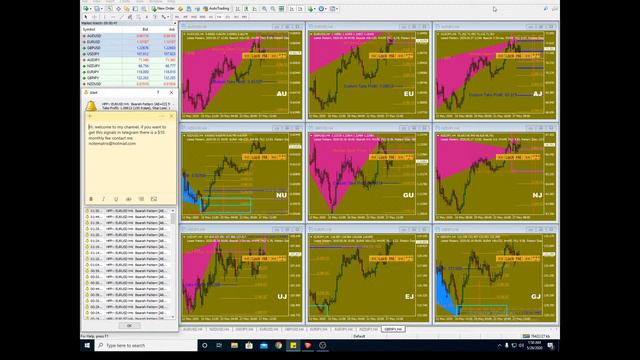Click OK in the Alert dialog
This screenshot has width=640, height=360.
[x=129, y=326]
